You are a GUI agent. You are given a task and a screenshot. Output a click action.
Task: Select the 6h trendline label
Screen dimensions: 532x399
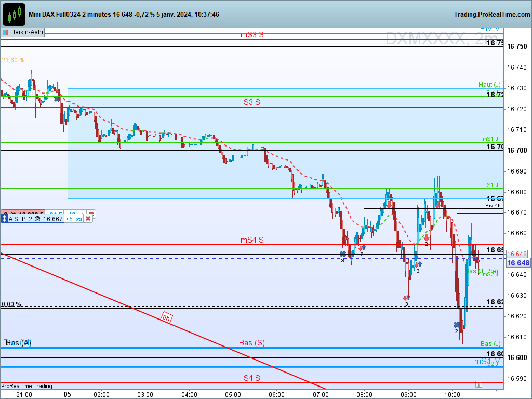point(166,318)
